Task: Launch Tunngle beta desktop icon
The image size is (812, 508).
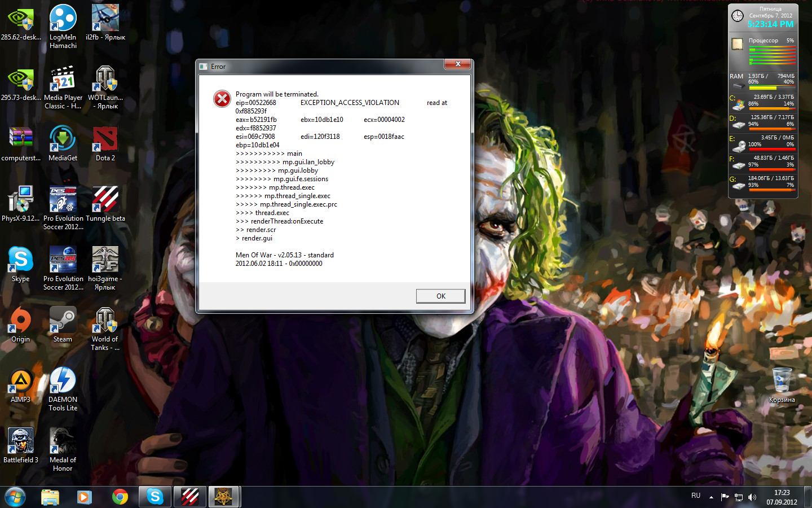Action: [x=105, y=204]
